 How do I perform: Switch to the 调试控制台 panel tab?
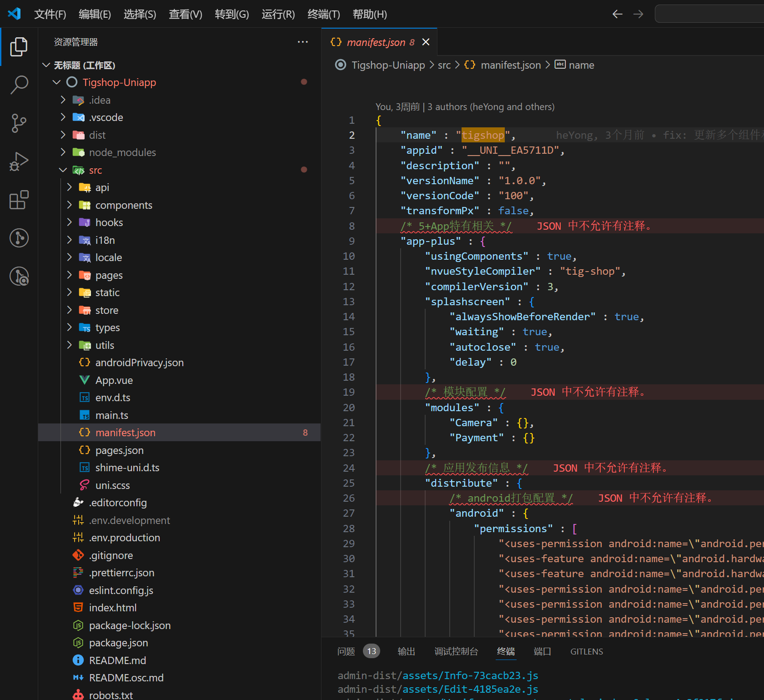click(456, 651)
